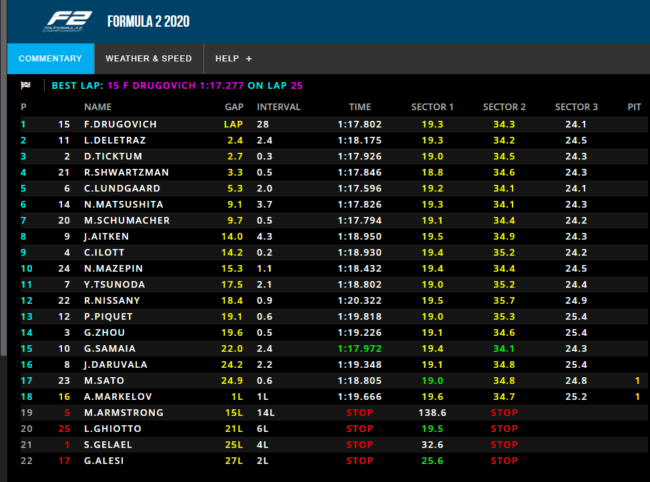
Task: Click the INTERVAL column header
Action: coord(279,107)
